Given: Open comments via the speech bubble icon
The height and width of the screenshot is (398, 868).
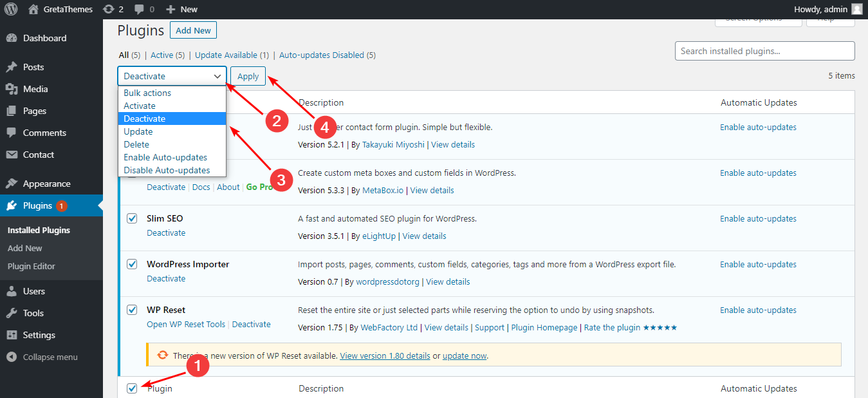Looking at the screenshot, I should [x=140, y=9].
